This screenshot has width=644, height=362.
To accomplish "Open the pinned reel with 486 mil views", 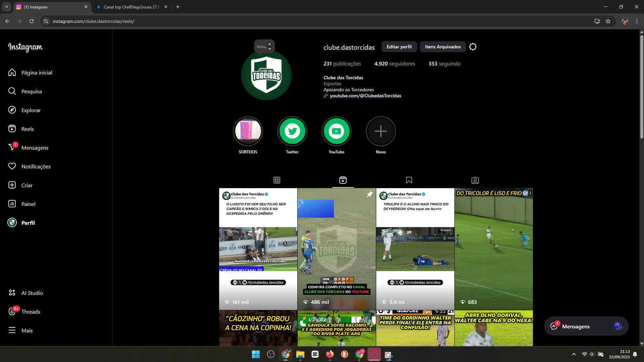I will tap(336, 249).
